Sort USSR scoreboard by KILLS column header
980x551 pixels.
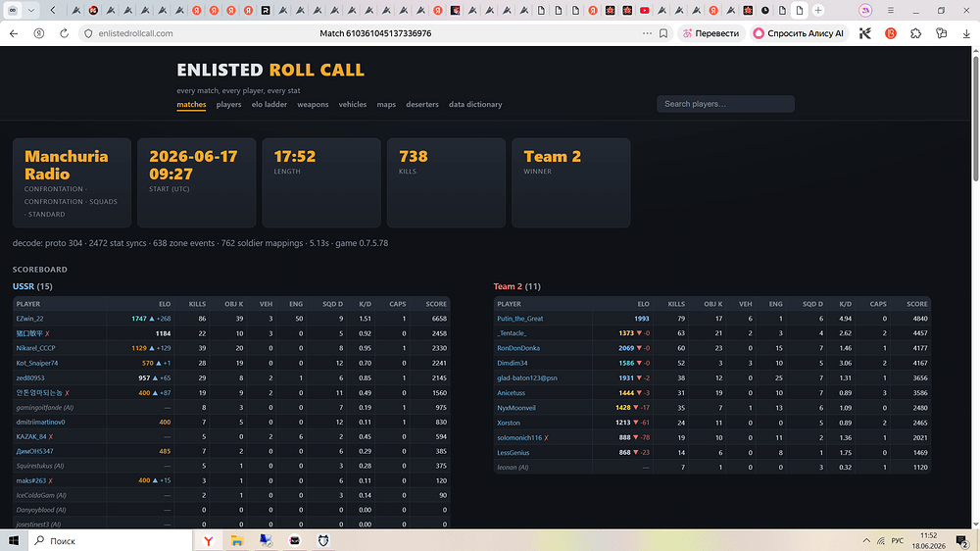point(197,304)
